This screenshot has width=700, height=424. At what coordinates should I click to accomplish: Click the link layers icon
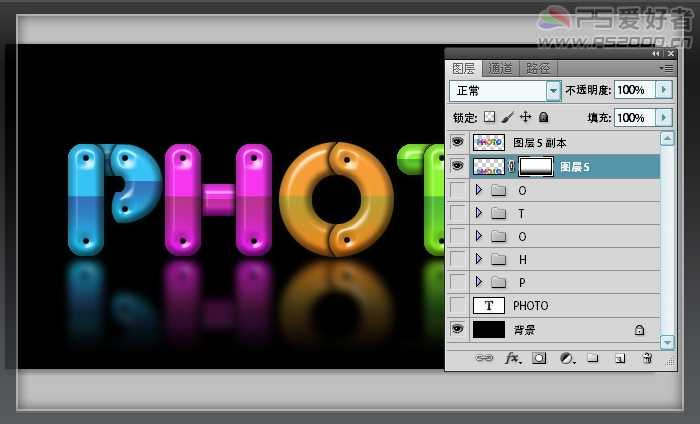point(484,358)
